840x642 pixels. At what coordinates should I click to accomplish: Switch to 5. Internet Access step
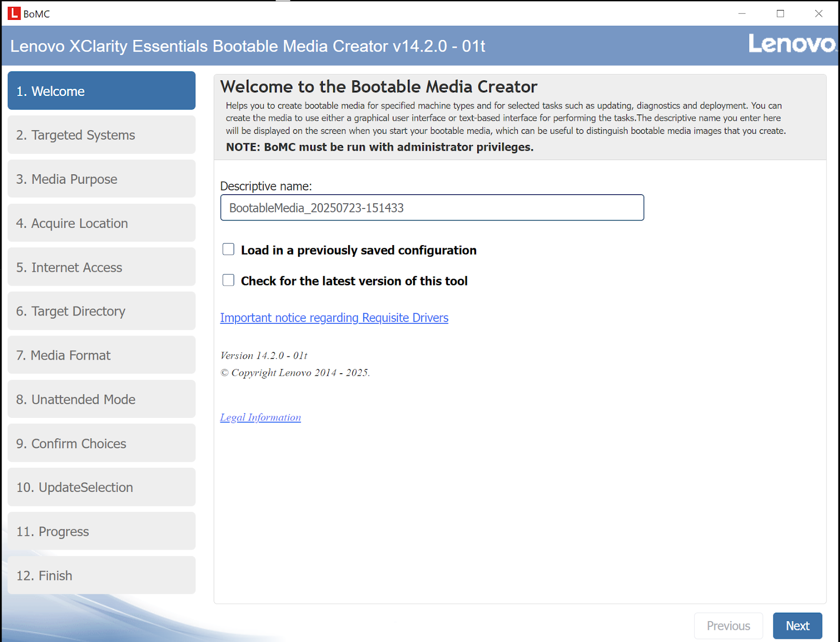click(x=101, y=267)
